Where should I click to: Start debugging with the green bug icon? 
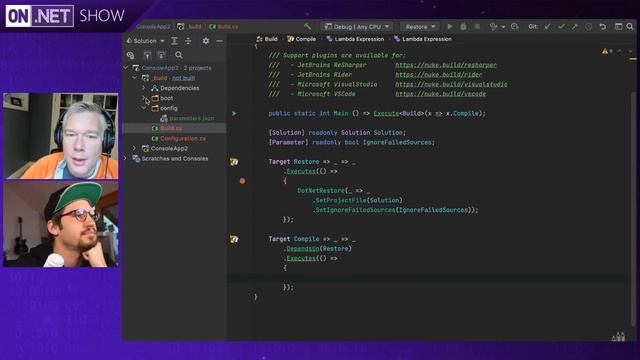pos(463,27)
